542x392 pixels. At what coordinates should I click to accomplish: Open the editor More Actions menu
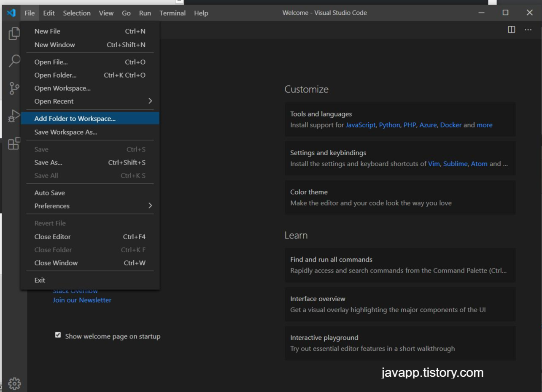coord(528,30)
